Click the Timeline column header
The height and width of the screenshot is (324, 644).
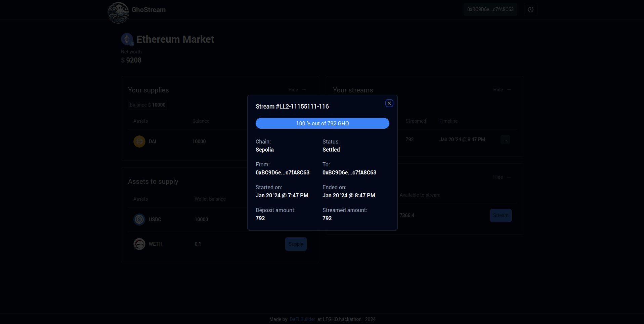(448, 121)
